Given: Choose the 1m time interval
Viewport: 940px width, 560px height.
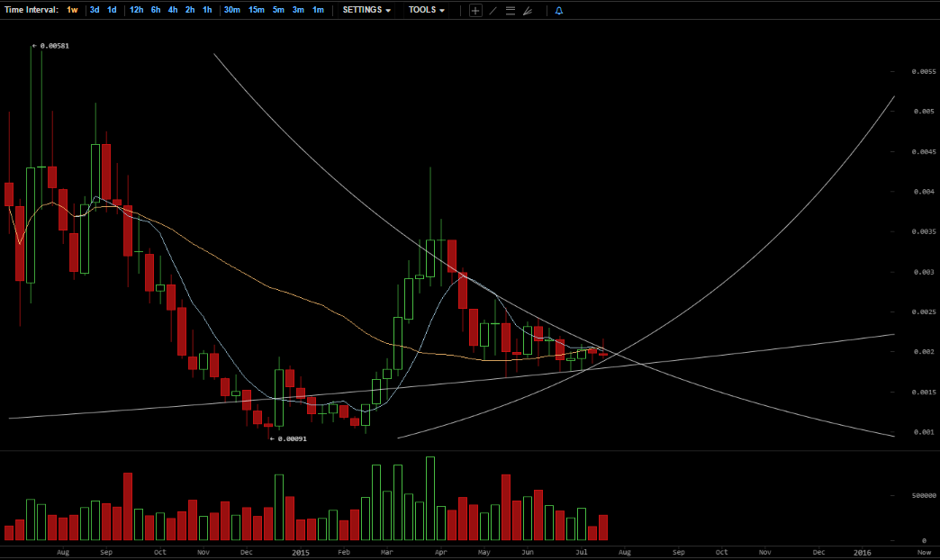Looking at the screenshot, I should click(318, 10).
